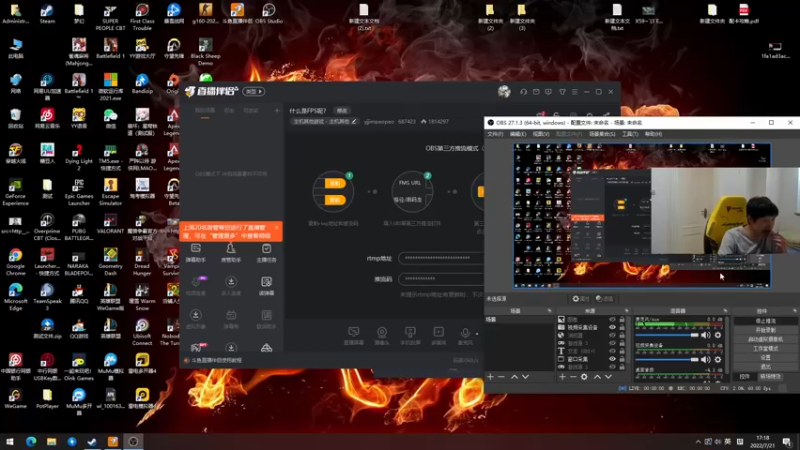Open Epic Games Launcher icon

[79, 192]
